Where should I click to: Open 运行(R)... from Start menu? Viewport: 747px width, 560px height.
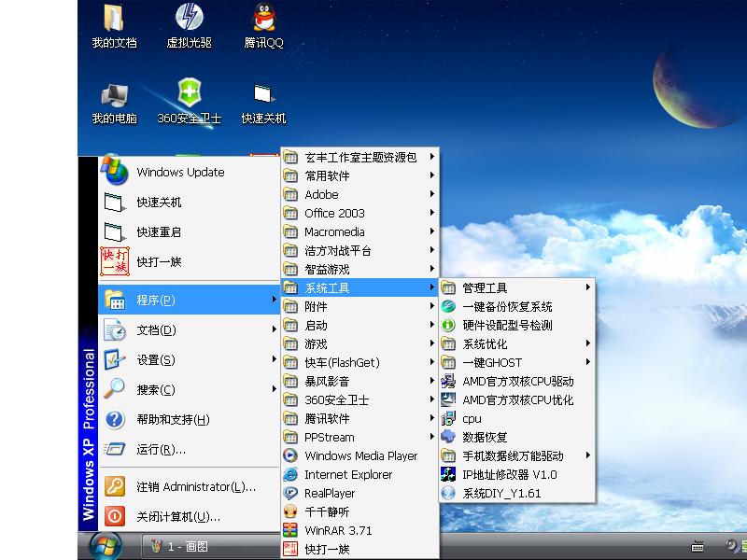161,449
